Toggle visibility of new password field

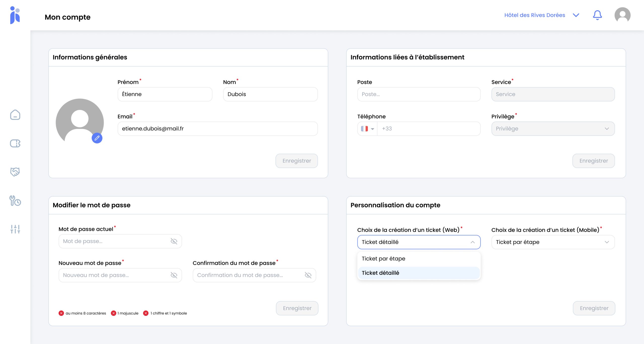tap(174, 275)
